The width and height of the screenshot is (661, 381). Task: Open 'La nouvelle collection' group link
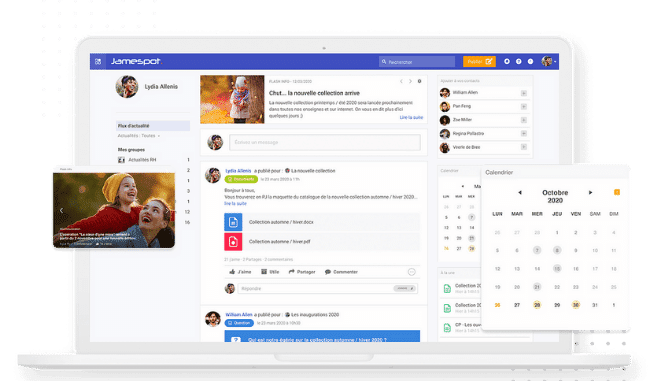coord(313,171)
